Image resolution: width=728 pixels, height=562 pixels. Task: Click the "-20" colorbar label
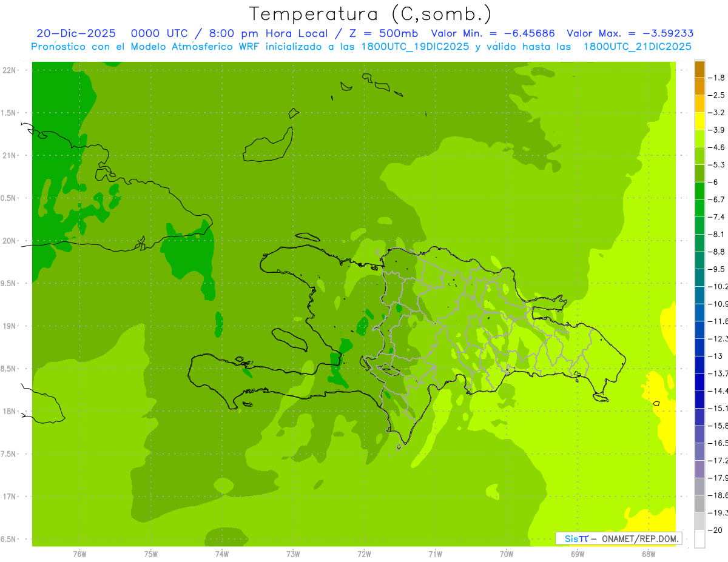click(715, 530)
